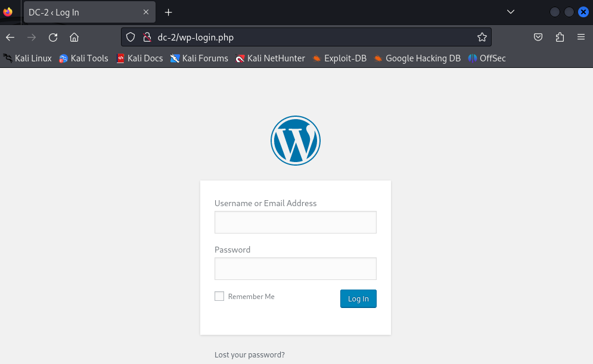The width and height of the screenshot is (593, 364).
Task: Open Kali Forums bookmark
Action: click(199, 58)
